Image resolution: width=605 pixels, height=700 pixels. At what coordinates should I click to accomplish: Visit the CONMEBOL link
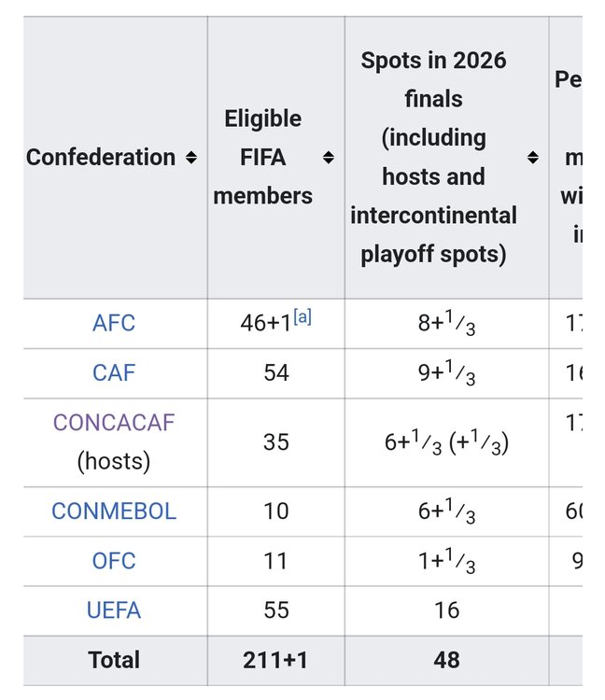[114, 511]
